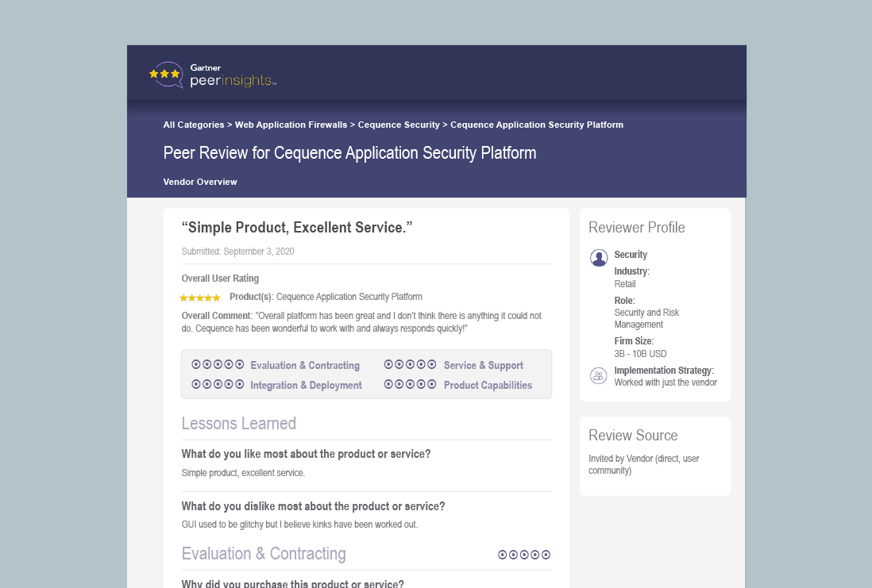The width and height of the screenshot is (872, 588).
Task: Click the Evaluation & Contracting rating circles
Action: 218,365
